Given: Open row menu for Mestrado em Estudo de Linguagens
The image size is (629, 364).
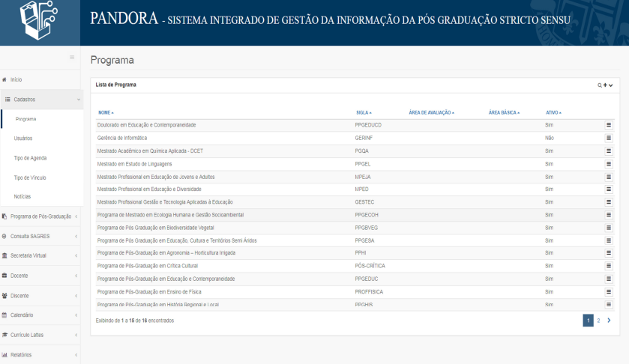Looking at the screenshot, I should (609, 164).
